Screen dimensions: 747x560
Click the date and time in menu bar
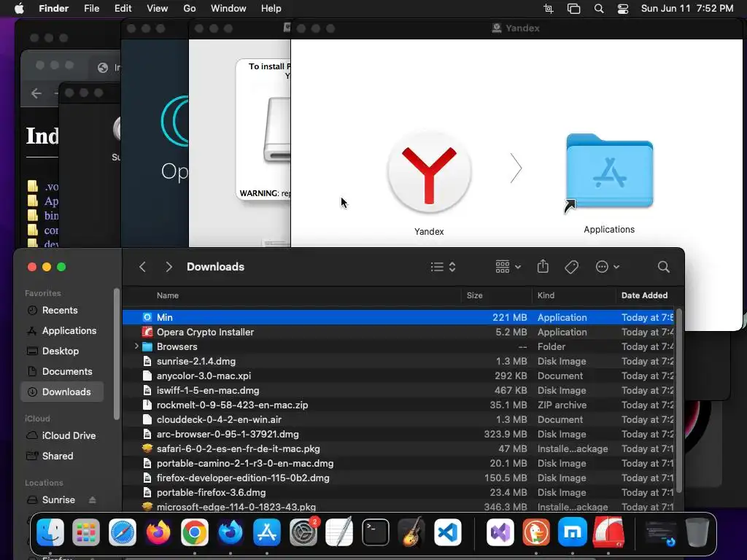(x=687, y=9)
